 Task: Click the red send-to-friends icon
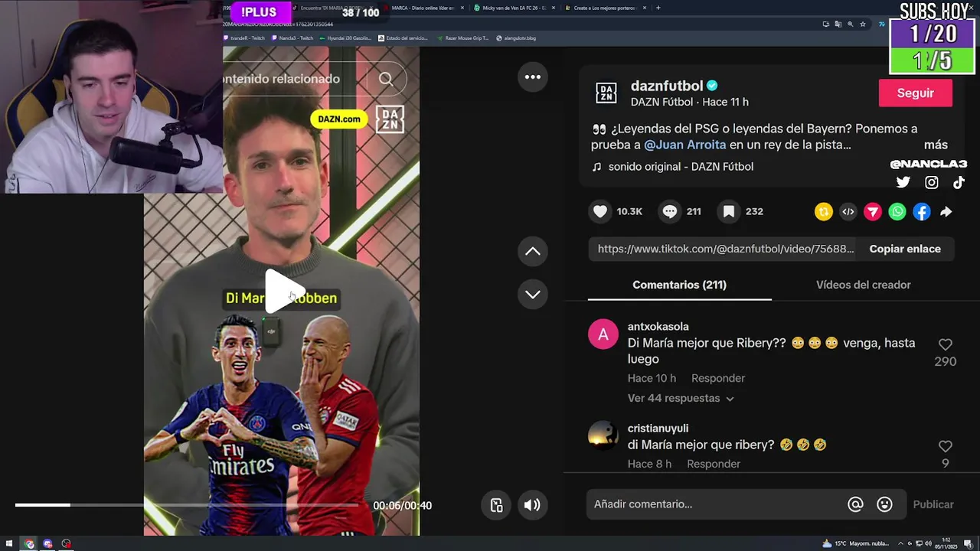point(873,212)
